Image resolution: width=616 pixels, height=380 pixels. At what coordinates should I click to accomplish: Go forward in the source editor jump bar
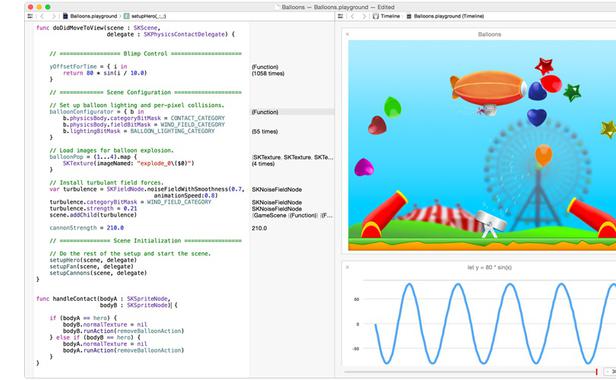pos(53,16)
